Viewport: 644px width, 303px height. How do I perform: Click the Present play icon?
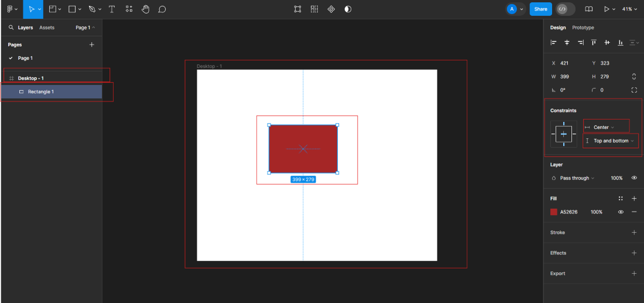click(606, 9)
